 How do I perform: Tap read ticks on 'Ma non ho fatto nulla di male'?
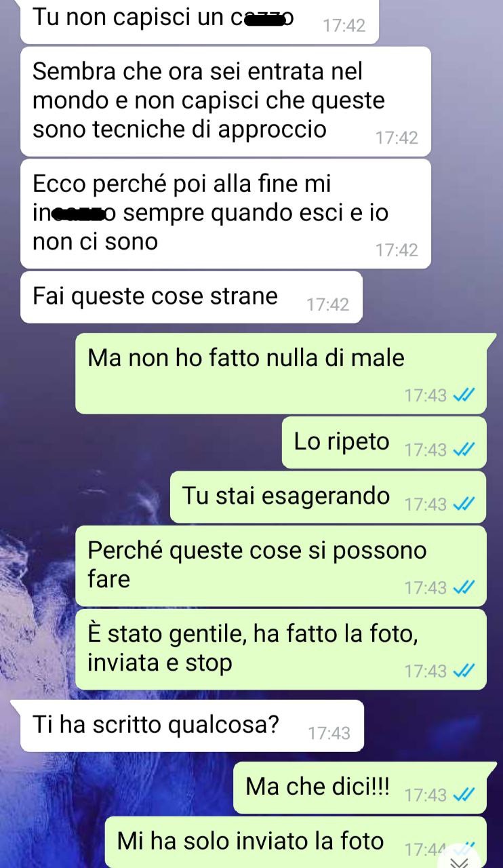(x=464, y=395)
